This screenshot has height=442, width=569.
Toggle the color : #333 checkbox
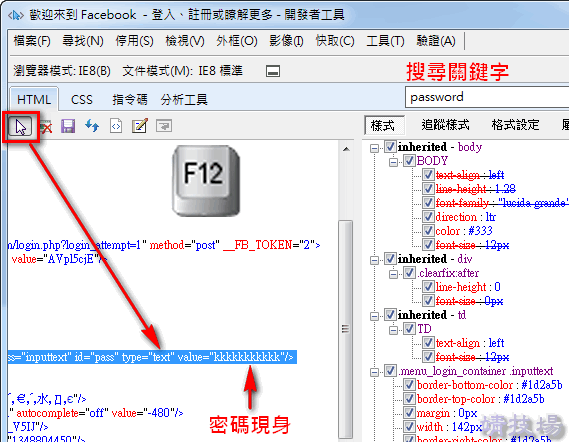click(428, 230)
